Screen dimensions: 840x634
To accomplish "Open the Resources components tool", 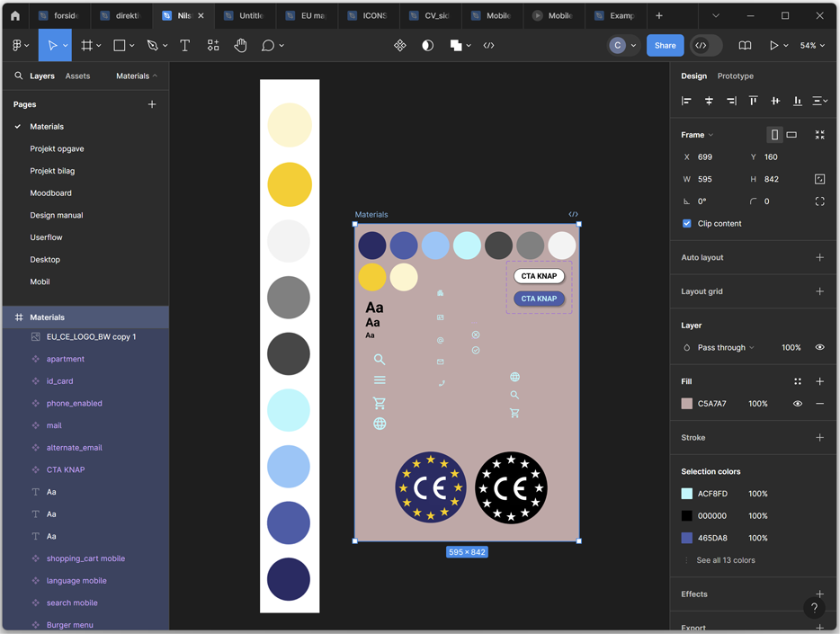I will (x=213, y=46).
